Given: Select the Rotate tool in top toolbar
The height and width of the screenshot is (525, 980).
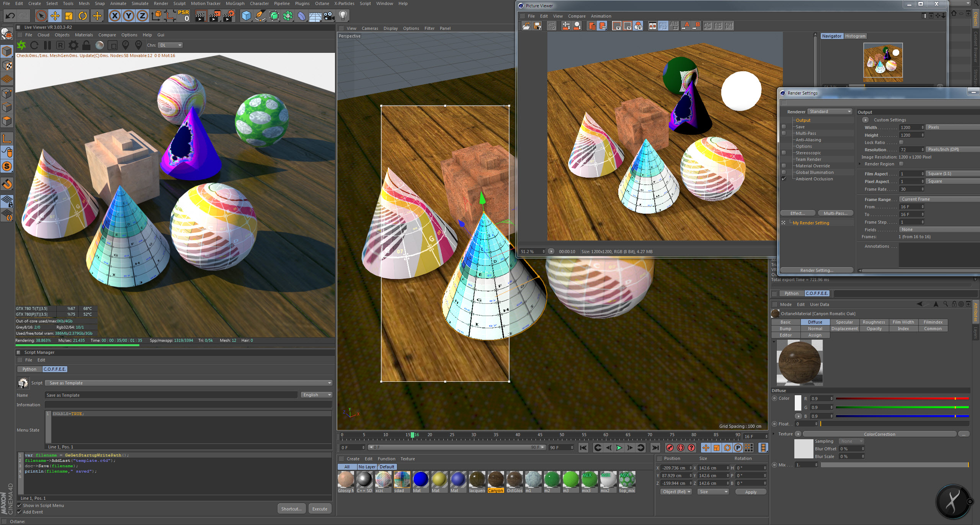Looking at the screenshot, I should 83,16.
